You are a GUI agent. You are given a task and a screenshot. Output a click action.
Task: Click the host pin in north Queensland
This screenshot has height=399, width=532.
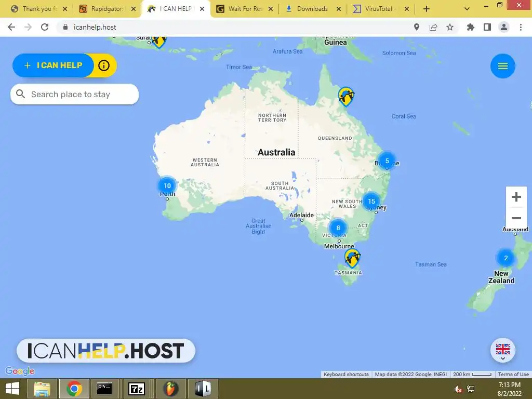click(346, 96)
